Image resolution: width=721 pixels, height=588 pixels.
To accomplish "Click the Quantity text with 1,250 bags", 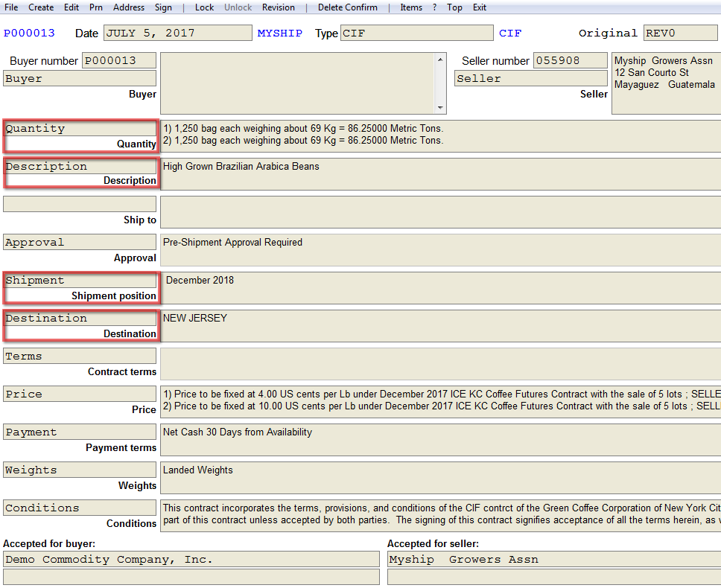I will pyautogui.click(x=440, y=136).
